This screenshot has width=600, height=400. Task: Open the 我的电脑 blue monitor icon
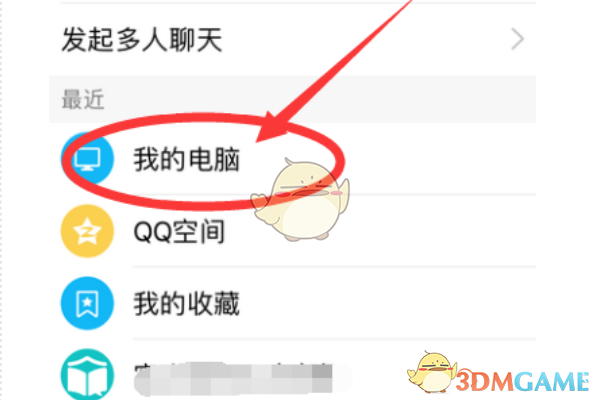(88, 158)
